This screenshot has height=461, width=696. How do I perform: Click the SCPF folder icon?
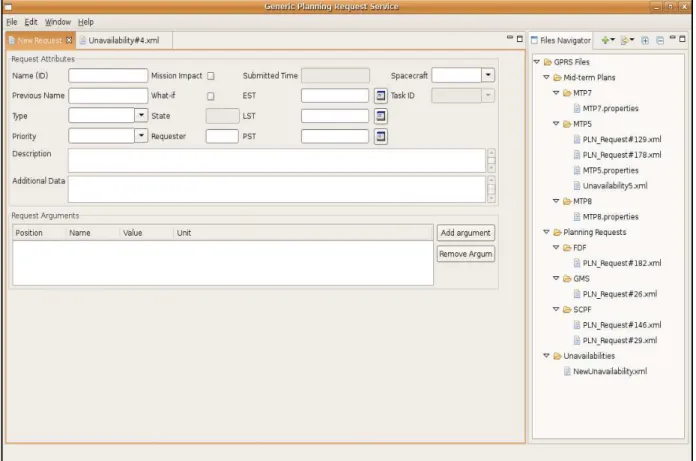point(567,310)
